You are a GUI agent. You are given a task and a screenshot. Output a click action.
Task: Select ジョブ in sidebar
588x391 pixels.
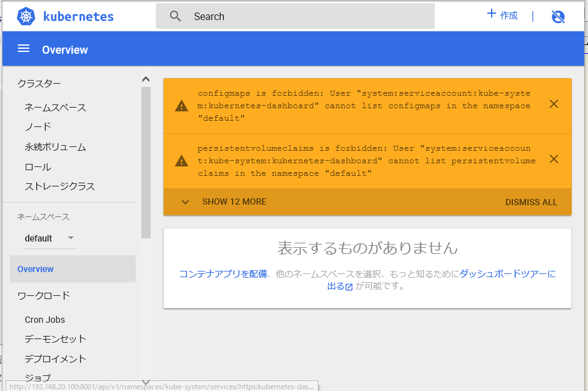pos(38,377)
